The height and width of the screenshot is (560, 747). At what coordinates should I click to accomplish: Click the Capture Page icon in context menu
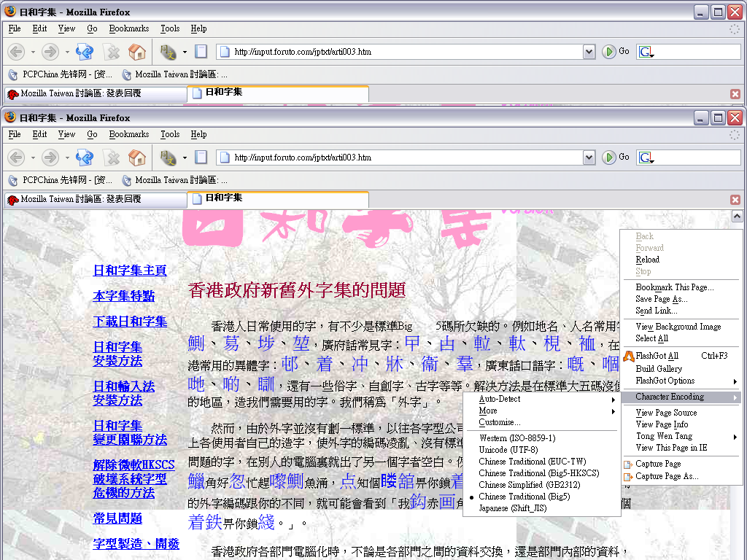pyautogui.click(x=627, y=464)
